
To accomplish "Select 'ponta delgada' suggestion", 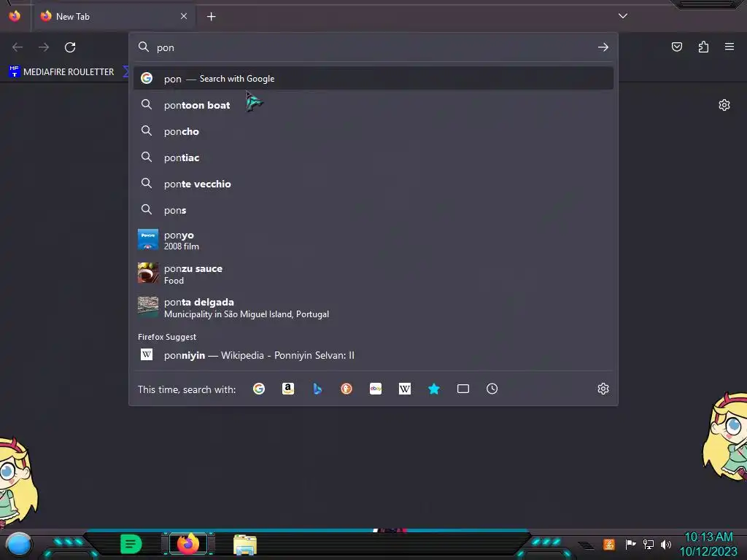I will click(373, 308).
